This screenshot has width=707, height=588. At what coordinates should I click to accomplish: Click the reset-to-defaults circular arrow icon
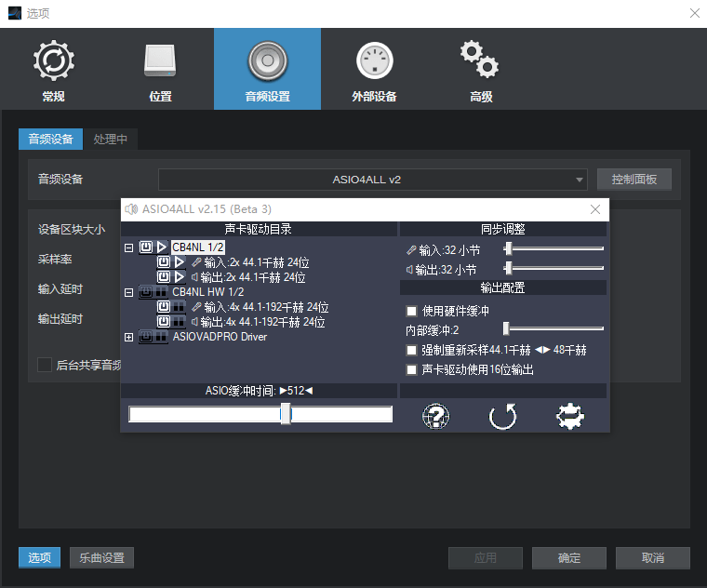[x=502, y=416]
